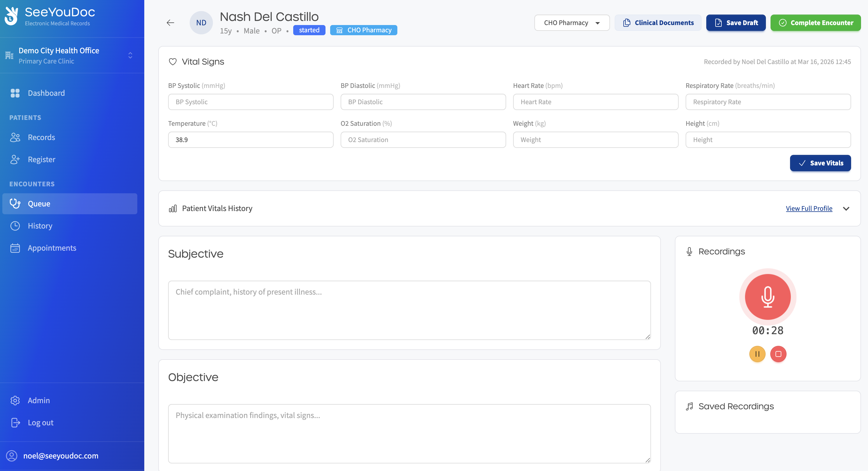
Task: Expand the Patient Vitals History section
Action: [846, 209]
